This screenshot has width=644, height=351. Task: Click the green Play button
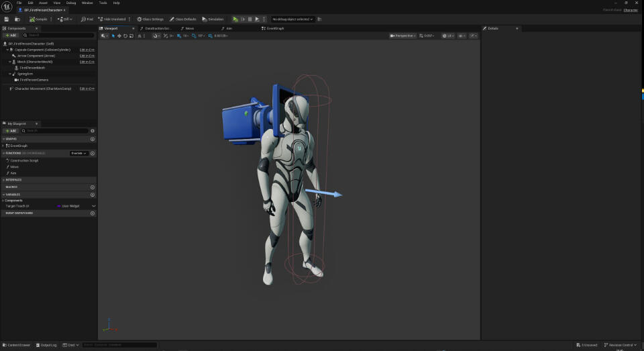[235, 19]
